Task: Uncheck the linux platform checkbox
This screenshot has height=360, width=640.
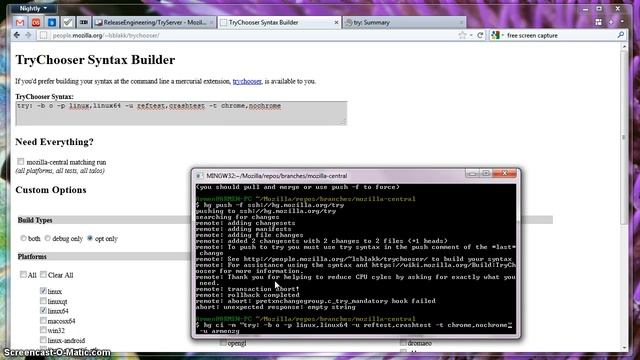Action: 43,291
